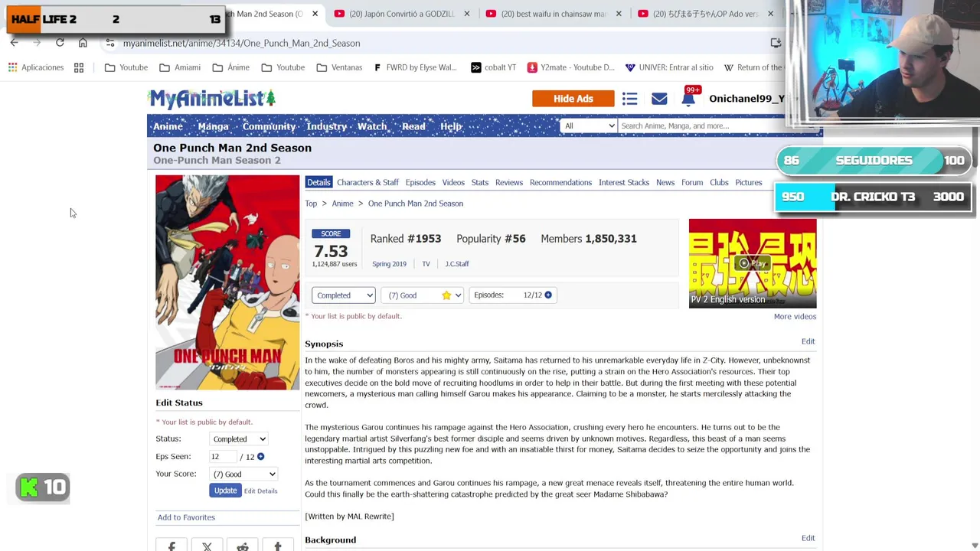Click the Hide Ads button
Viewport: 980px width, 551px height.
pyautogui.click(x=573, y=99)
